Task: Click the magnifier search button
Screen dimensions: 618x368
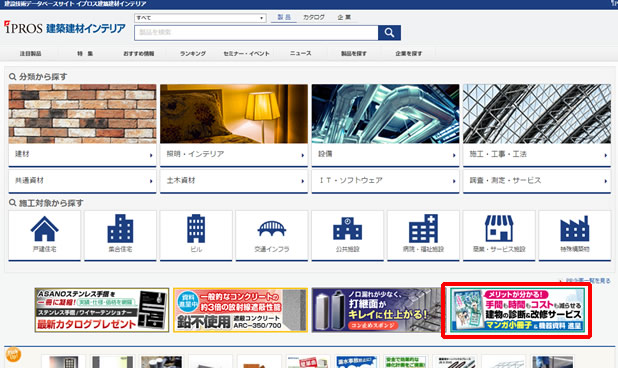Action: (389, 33)
